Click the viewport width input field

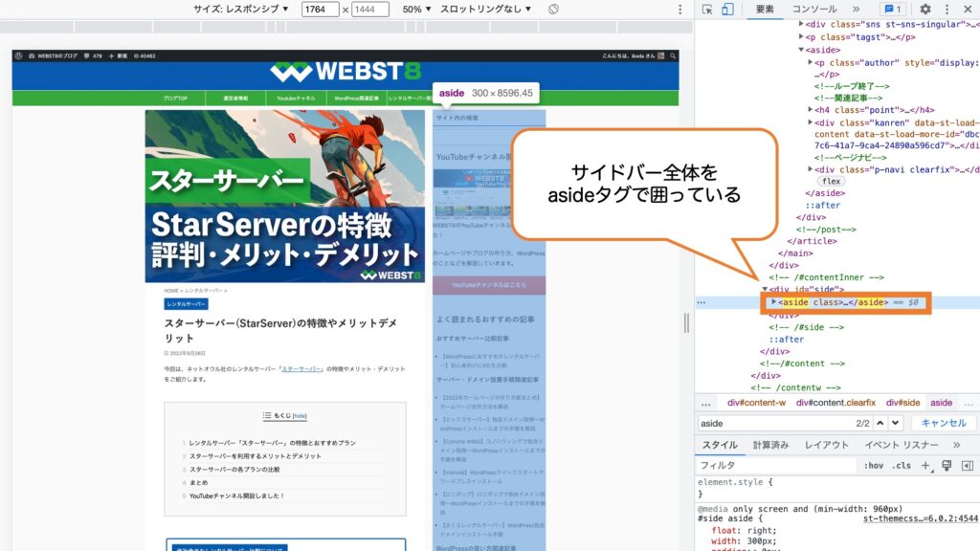point(320,10)
